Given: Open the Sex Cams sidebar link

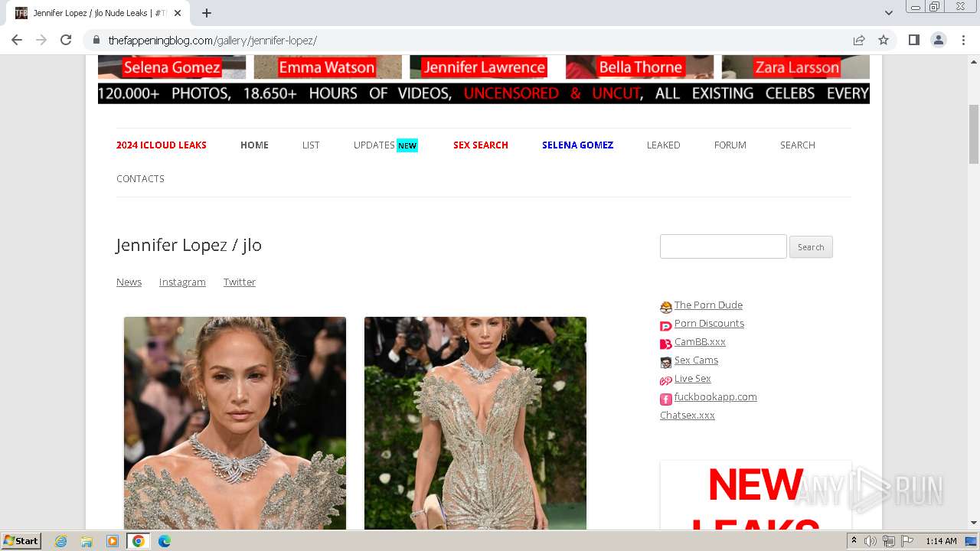Looking at the screenshot, I should tap(696, 360).
